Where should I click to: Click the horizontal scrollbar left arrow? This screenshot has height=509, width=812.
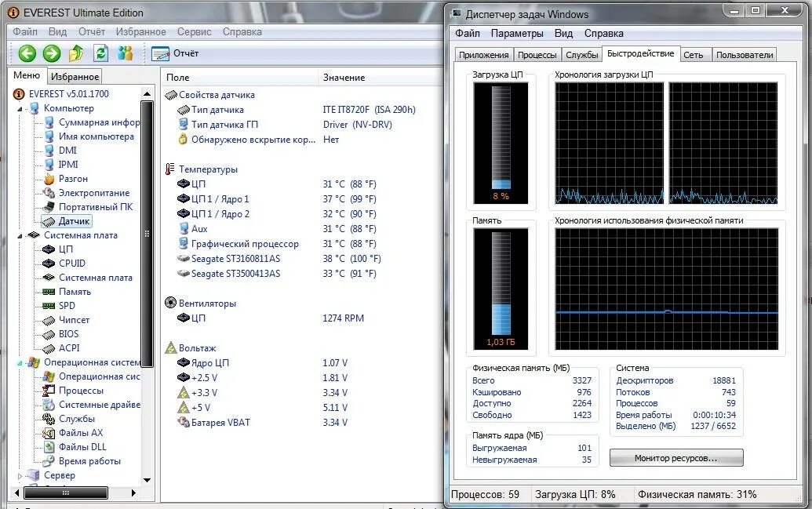[17, 493]
